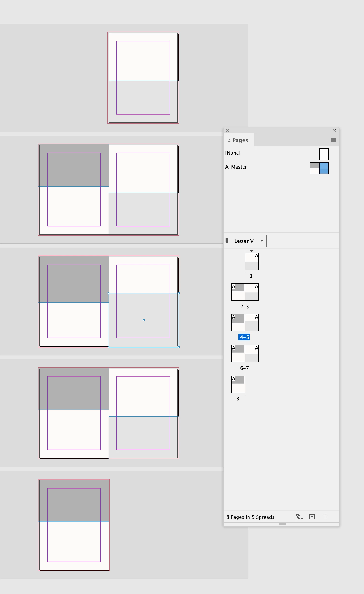The width and height of the screenshot is (364, 594).
Task: Delete selected pages with trash icon
Action: [x=325, y=517]
